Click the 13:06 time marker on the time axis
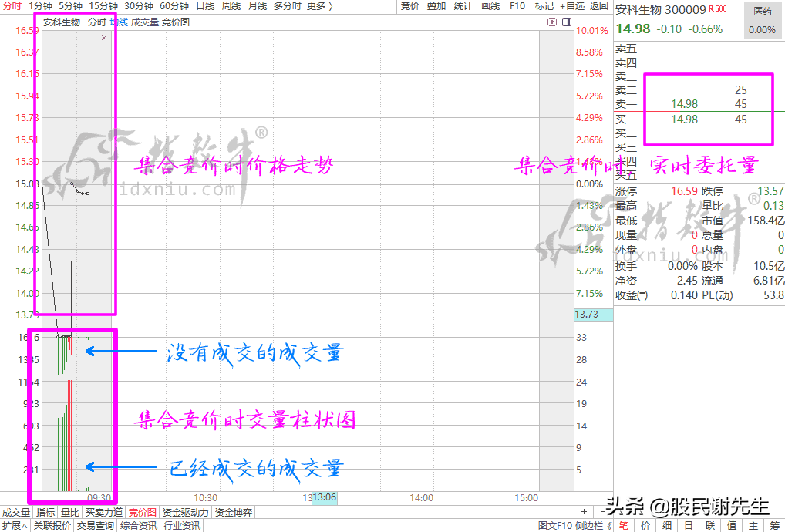Screen dimensions: 785x532 pos(325,497)
